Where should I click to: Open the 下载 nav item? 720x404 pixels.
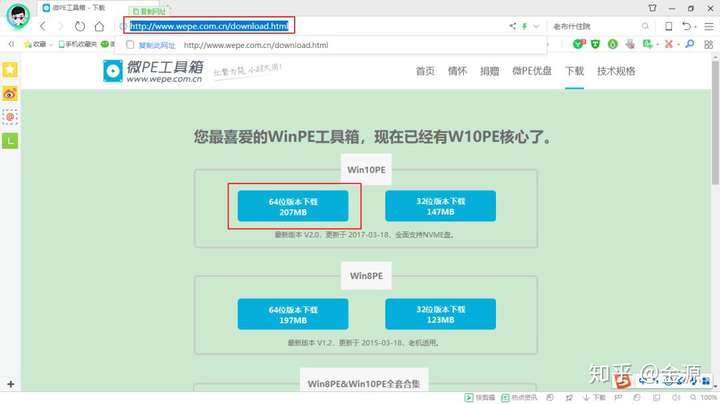pos(574,71)
